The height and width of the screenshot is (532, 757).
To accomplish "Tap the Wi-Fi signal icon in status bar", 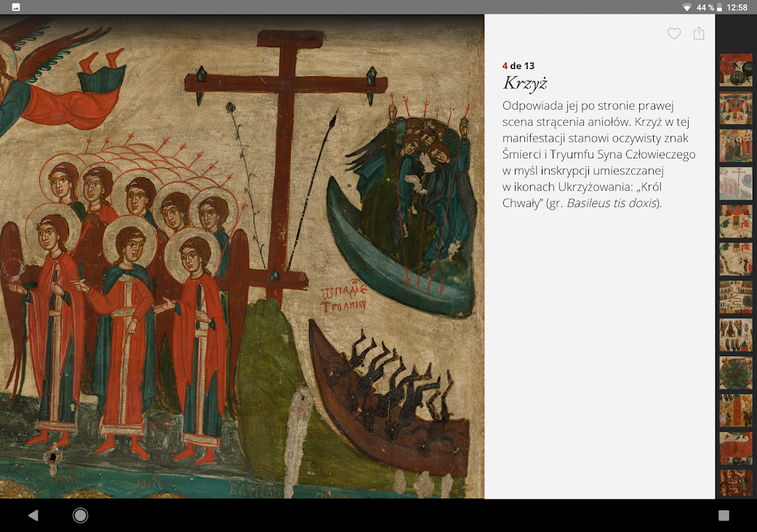I will point(686,7).
